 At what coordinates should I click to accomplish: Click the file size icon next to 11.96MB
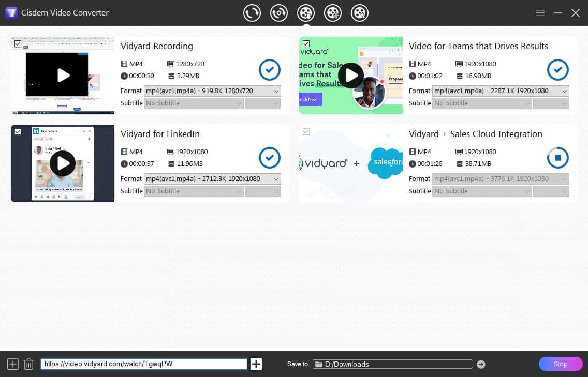(171, 164)
